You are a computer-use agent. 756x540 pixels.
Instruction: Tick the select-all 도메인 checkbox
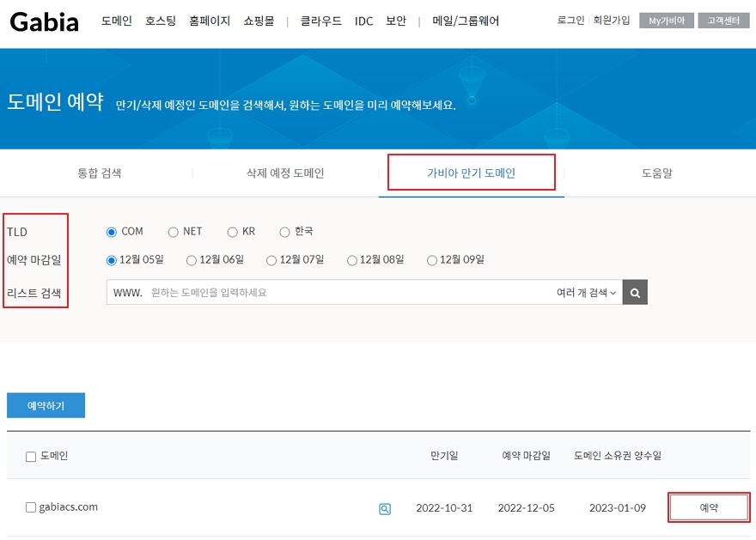(x=31, y=456)
